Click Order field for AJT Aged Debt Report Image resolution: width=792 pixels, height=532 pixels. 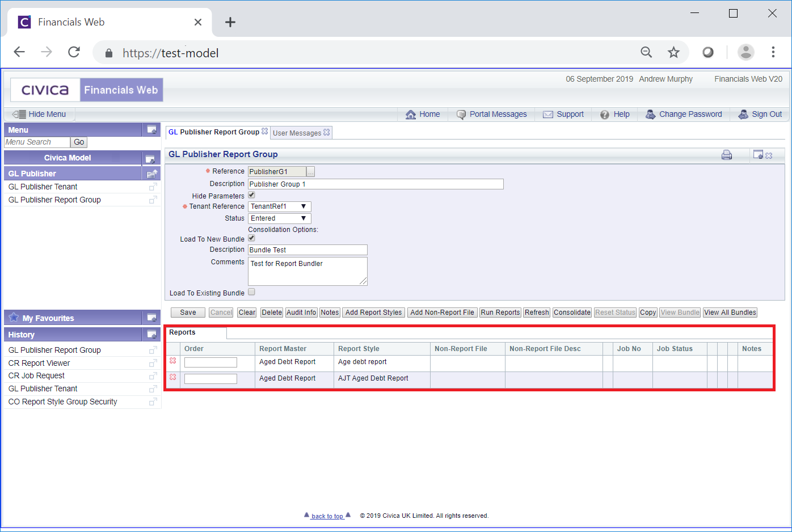point(210,379)
